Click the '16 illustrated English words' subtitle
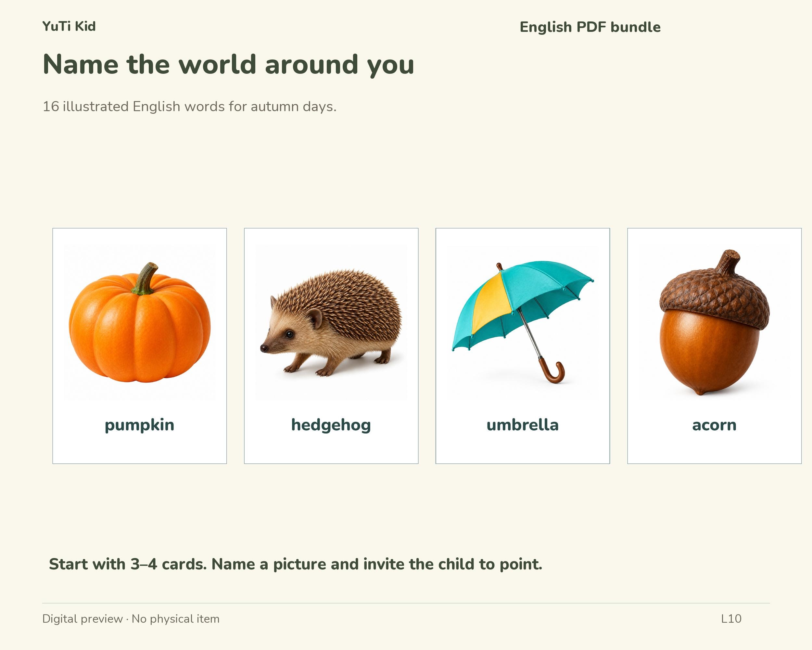The width and height of the screenshot is (812, 650). pos(189,107)
